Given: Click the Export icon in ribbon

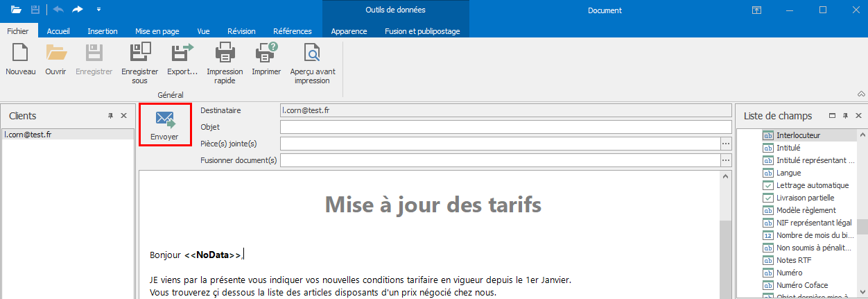Looking at the screenshot, I should [x=182, y=54].
